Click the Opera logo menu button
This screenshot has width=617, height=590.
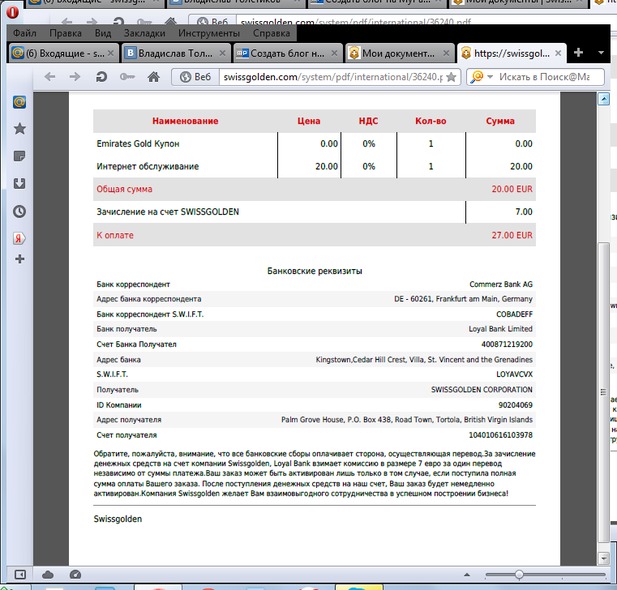click(12, 12)
